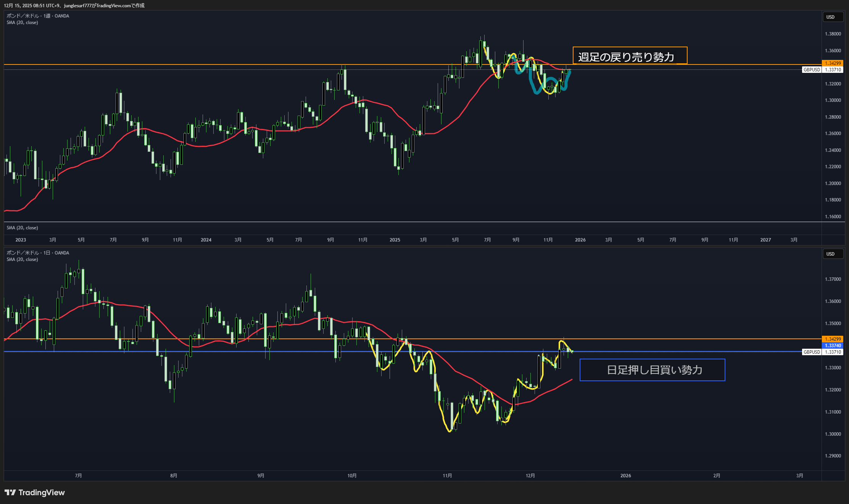The width and height of the screenshot is (849, 504).
Task: Click SMA (20, close) legend on weekly chart
Action: (22, 23)
